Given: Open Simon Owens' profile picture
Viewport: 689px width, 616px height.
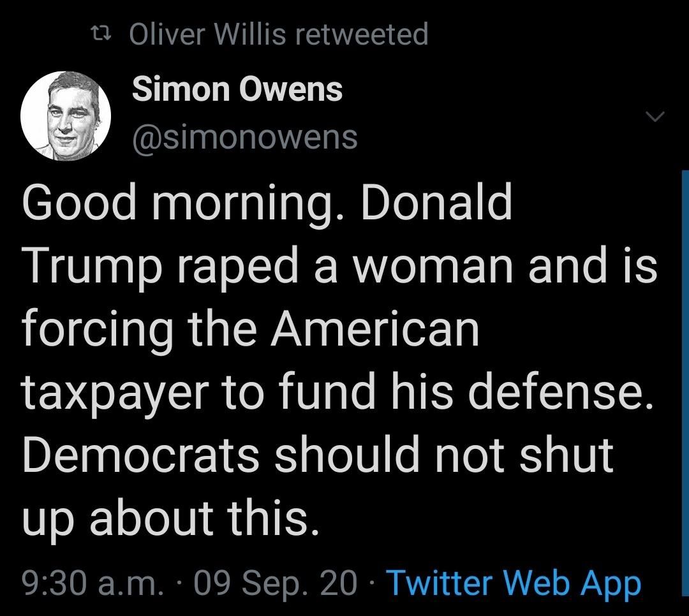Looking at the screenshot, I should tap(66, 115).
